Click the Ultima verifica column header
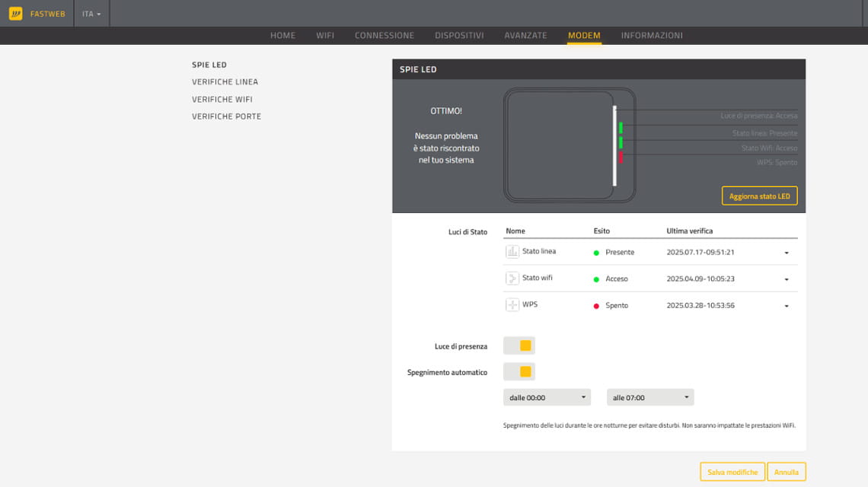Image resolution: width=868 pixels, height=487 pixels. tap(690, 231)
